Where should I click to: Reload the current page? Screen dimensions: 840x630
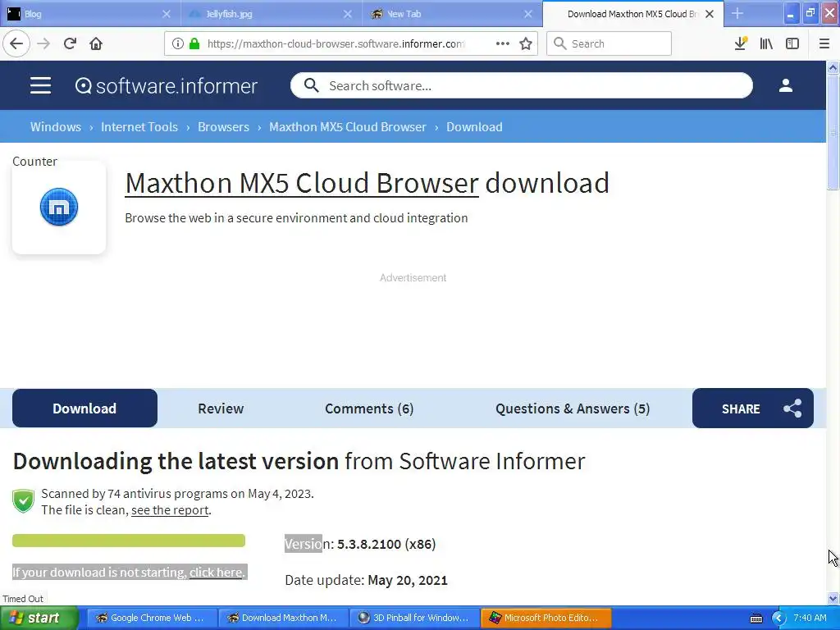[x=70, y=43]
